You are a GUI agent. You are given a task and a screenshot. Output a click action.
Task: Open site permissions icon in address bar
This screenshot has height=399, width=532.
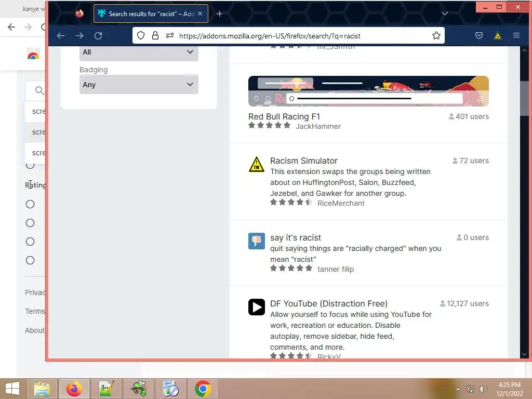click(x=170, y=36)
